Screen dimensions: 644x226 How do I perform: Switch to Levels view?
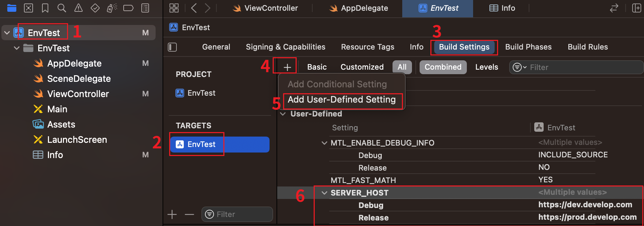[487, 67]
